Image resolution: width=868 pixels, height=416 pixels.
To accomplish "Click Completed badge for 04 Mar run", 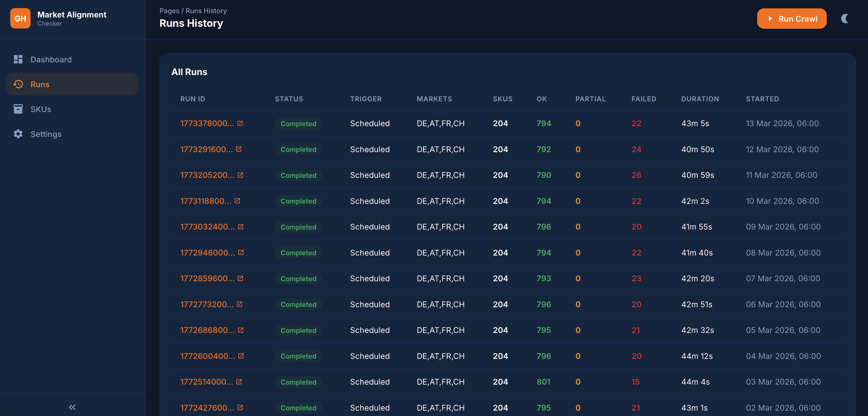I will pos(298,356).
